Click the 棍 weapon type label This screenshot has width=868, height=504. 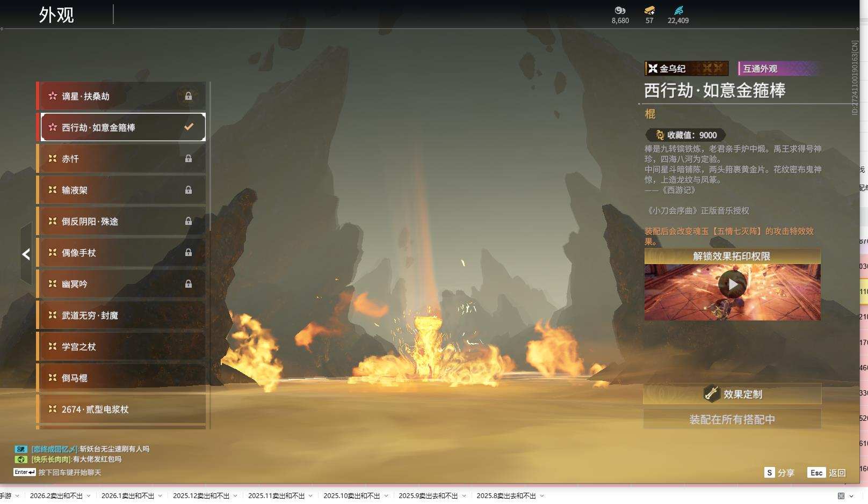coord(650,114)
